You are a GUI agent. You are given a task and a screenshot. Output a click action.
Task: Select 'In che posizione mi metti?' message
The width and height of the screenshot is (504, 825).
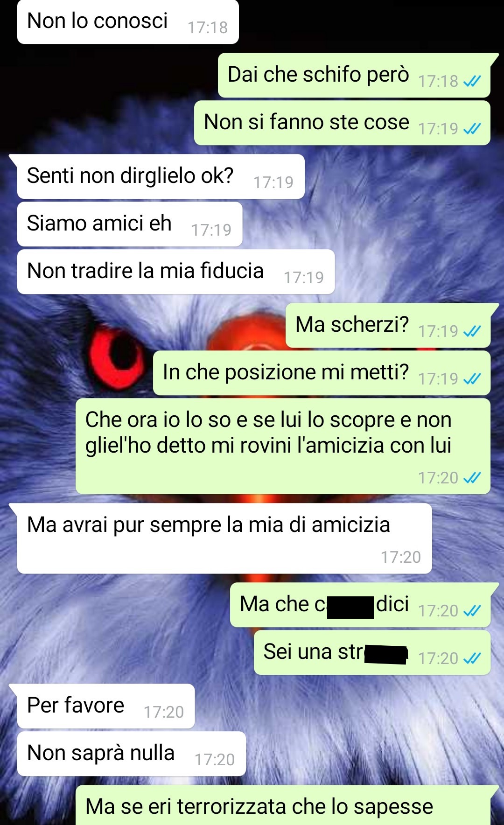(x=322, y=373)
